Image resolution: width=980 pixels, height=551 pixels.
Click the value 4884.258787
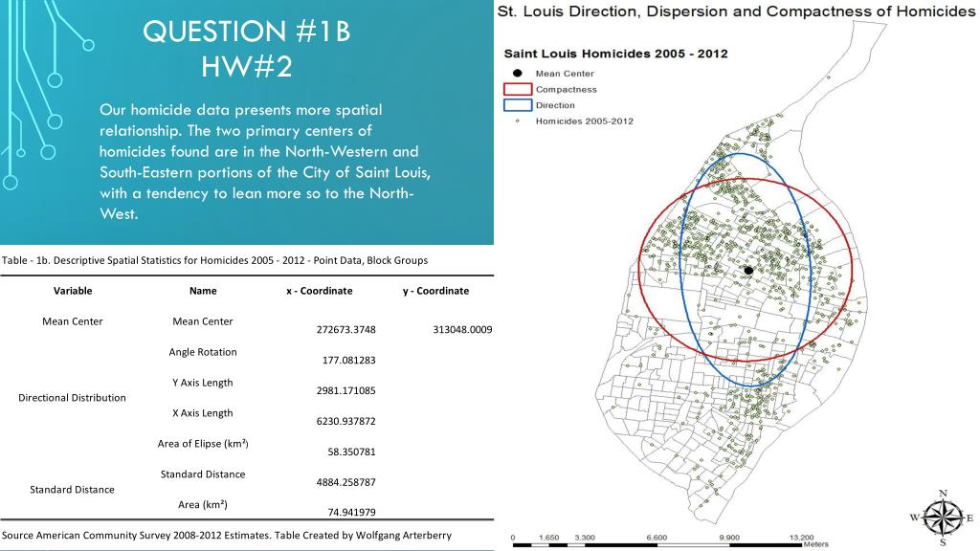pyautogui.click(x=346, y=482)
